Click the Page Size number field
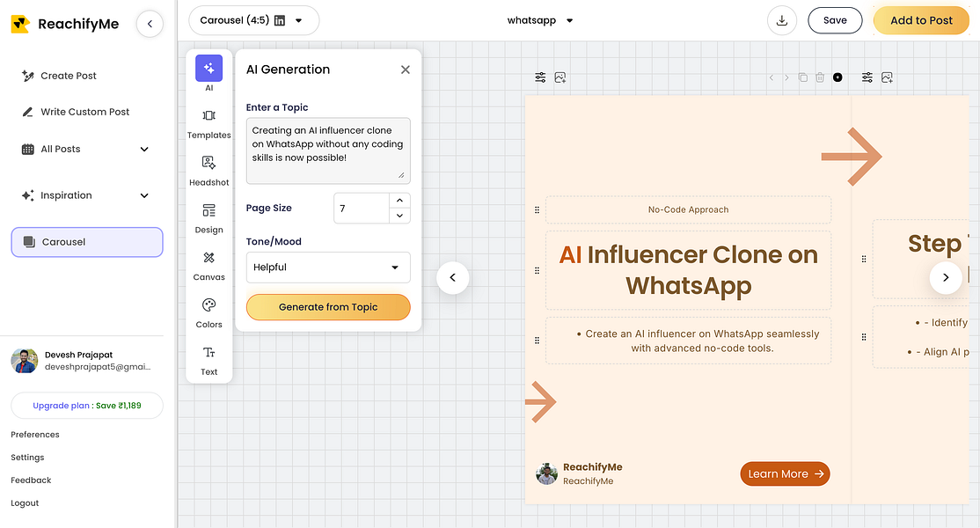The image size is (980, 528). pos(362,208)
